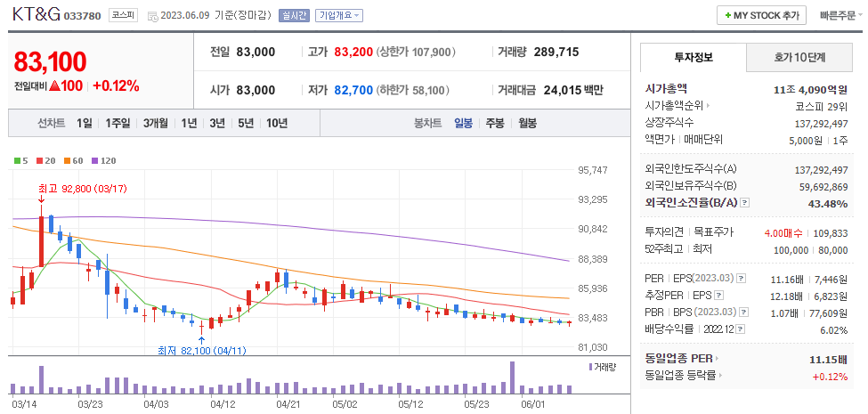The image size is (868, 414).
Task: Click the 배당수익률 value 6.02%
Action: (835, 330)
